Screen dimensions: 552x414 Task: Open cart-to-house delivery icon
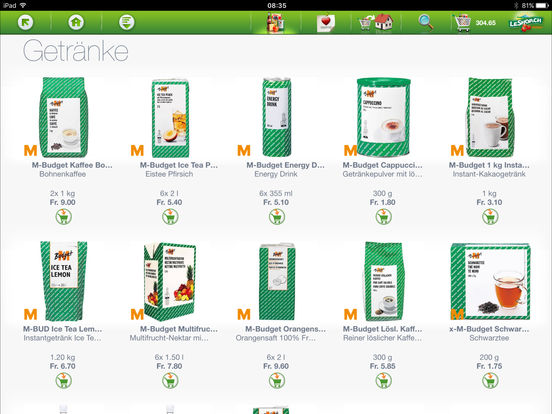coord(376,23)
